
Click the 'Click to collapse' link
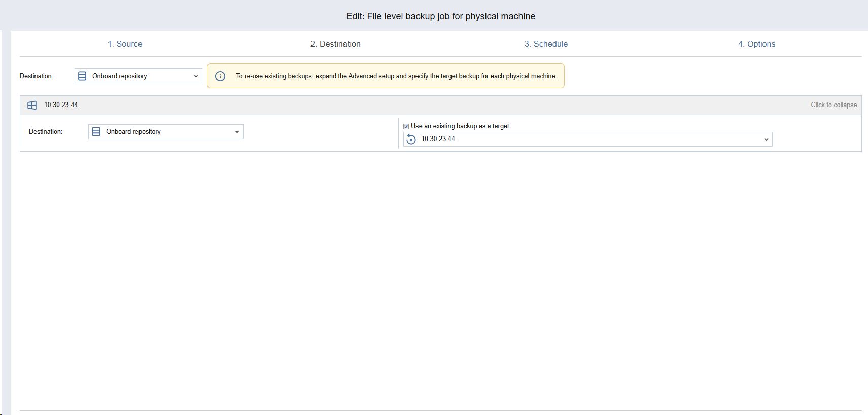[834, 105]
